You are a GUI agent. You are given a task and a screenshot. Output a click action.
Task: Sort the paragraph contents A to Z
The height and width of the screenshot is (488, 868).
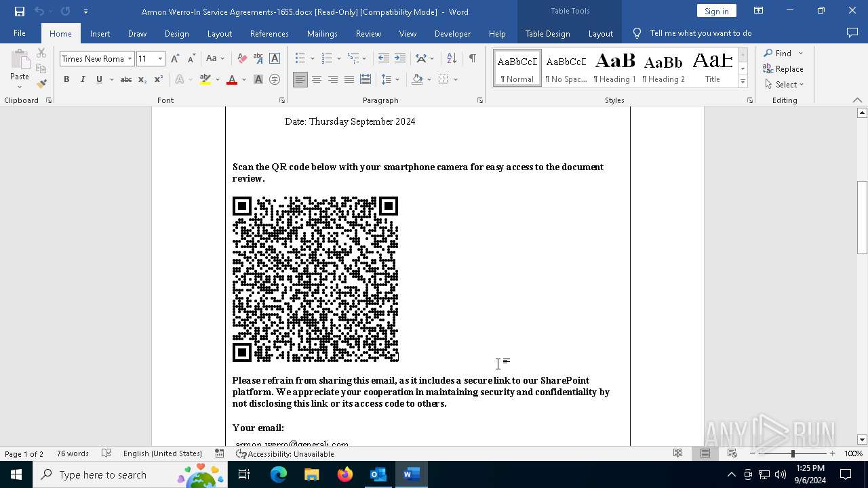(452, 59)
